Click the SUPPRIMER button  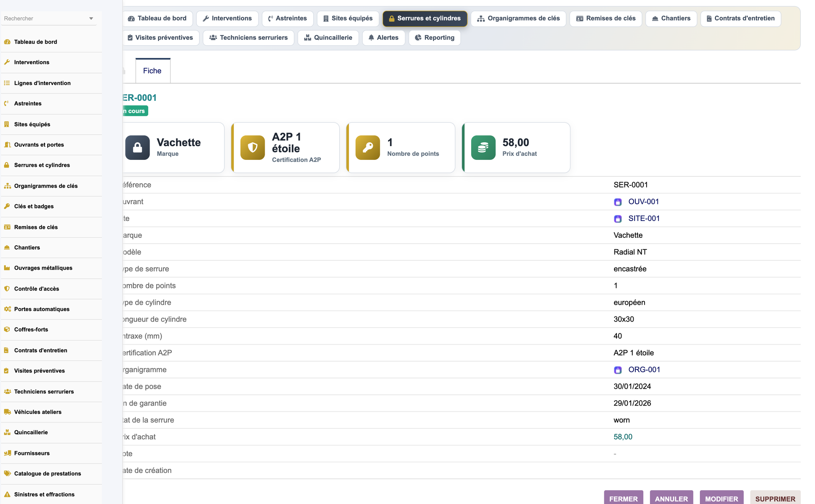coord(775,498)
